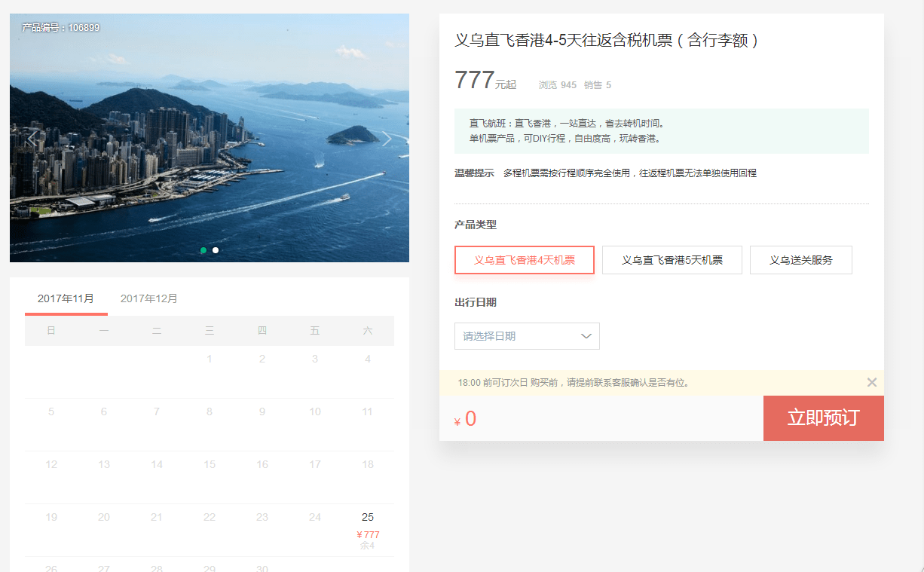The image size is (924, 572).
Task: Click the ¥ 0 total price
Action: pos(465,419)
